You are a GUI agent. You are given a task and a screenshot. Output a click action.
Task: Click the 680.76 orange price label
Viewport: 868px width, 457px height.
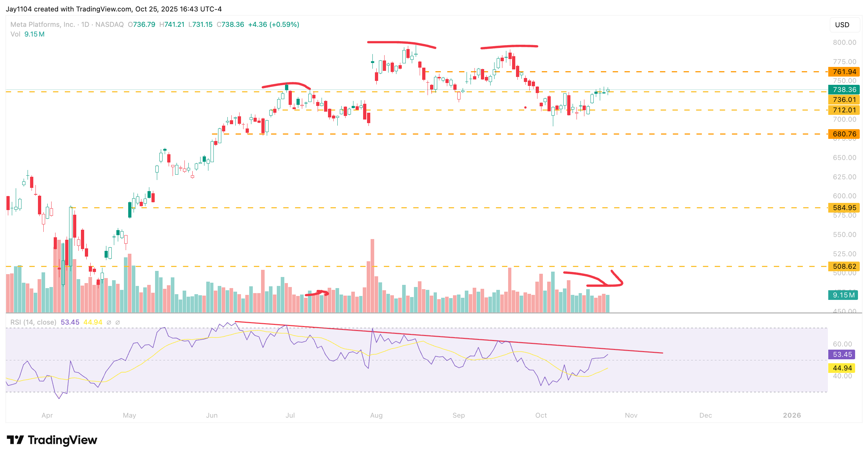click(844, 134)
